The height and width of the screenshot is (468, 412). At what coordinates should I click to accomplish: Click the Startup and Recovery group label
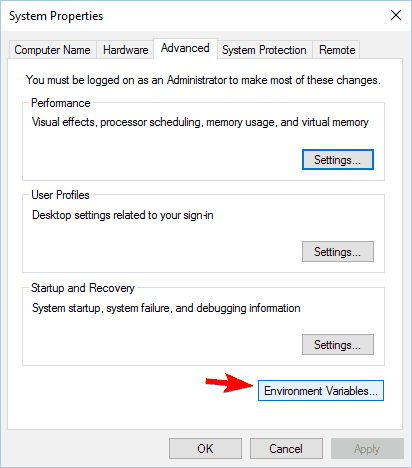pyautogui.click(x=83, y=288)
